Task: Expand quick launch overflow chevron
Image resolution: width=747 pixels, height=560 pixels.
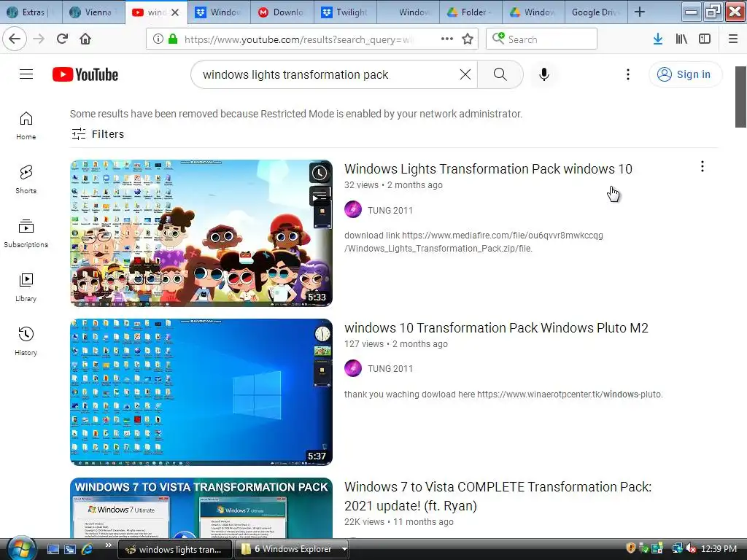Action: coord(108,545)
